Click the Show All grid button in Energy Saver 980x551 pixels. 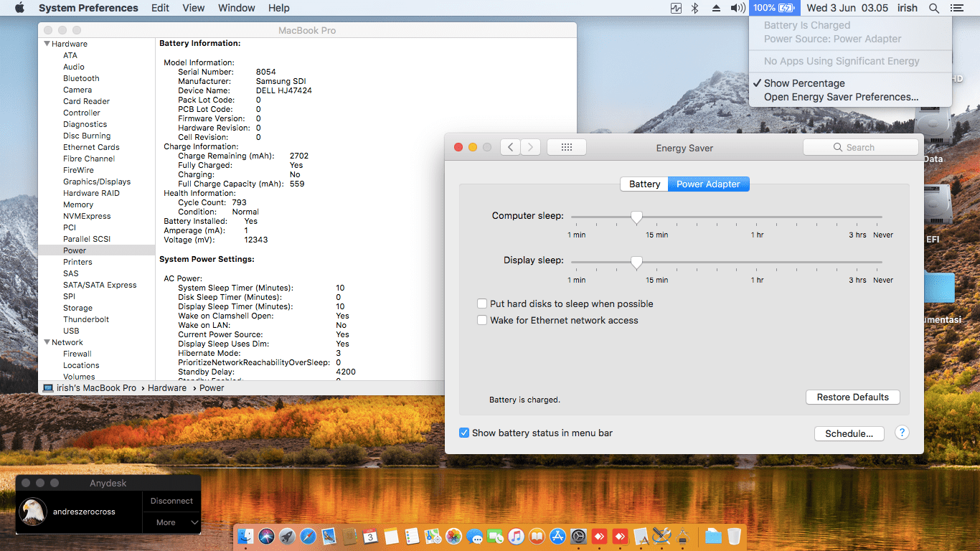[566, 147]
